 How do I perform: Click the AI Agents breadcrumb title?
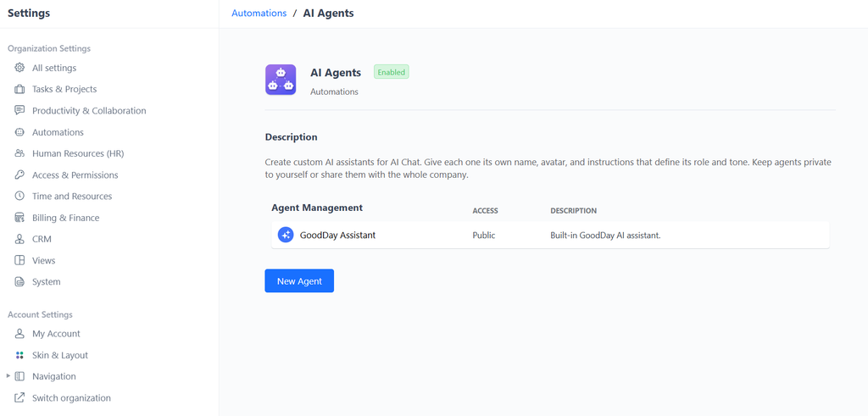328,14
